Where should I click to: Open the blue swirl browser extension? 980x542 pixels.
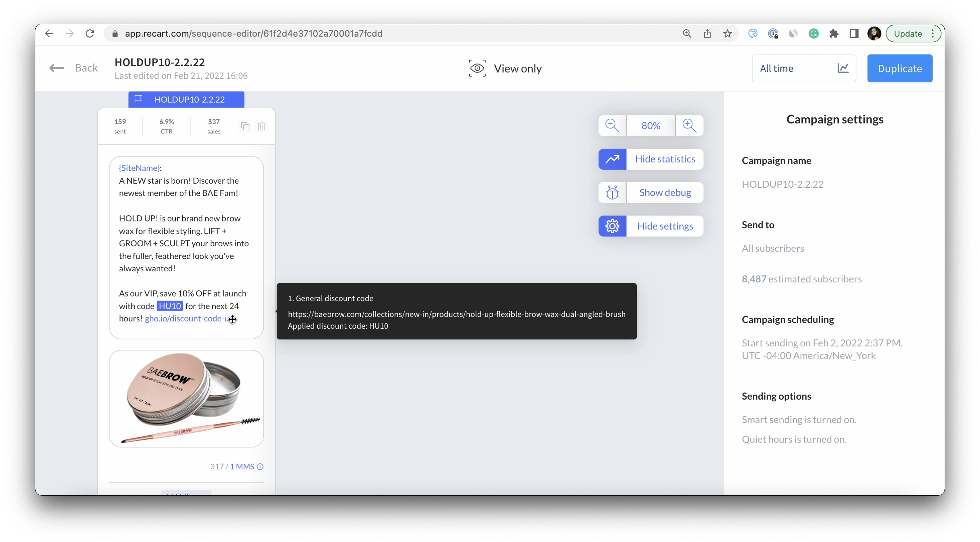(752, 33)
